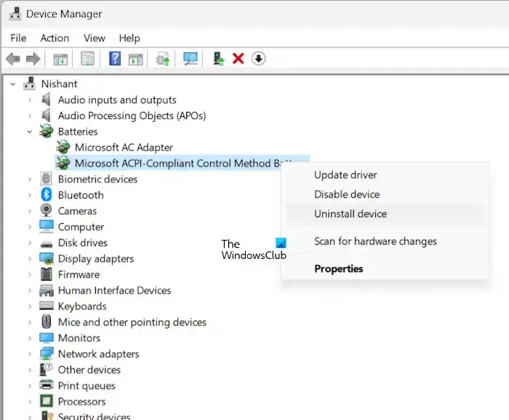Screen dimensions: 509x420
Task: Click the update driver toolbar icon
Action: (x=163, y=59)
